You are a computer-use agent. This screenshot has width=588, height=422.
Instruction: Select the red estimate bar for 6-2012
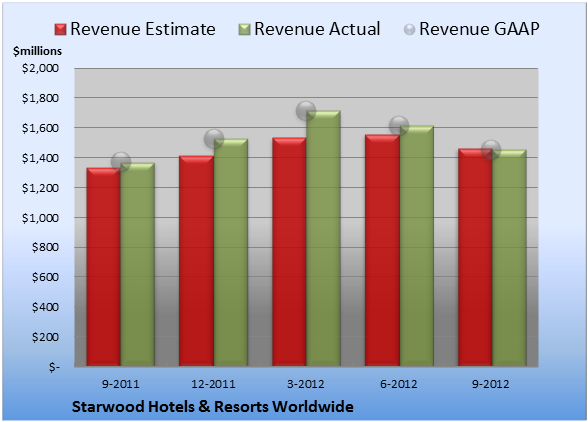coord(382,250)
